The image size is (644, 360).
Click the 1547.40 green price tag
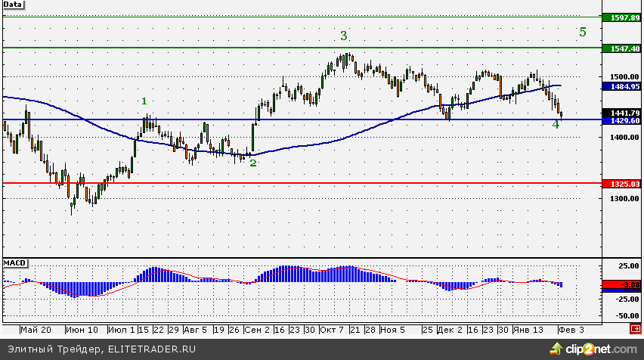click(621, 48)
